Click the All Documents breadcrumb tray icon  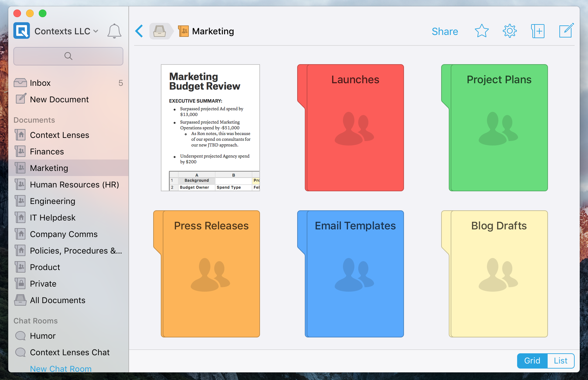(x=160, y=31)
